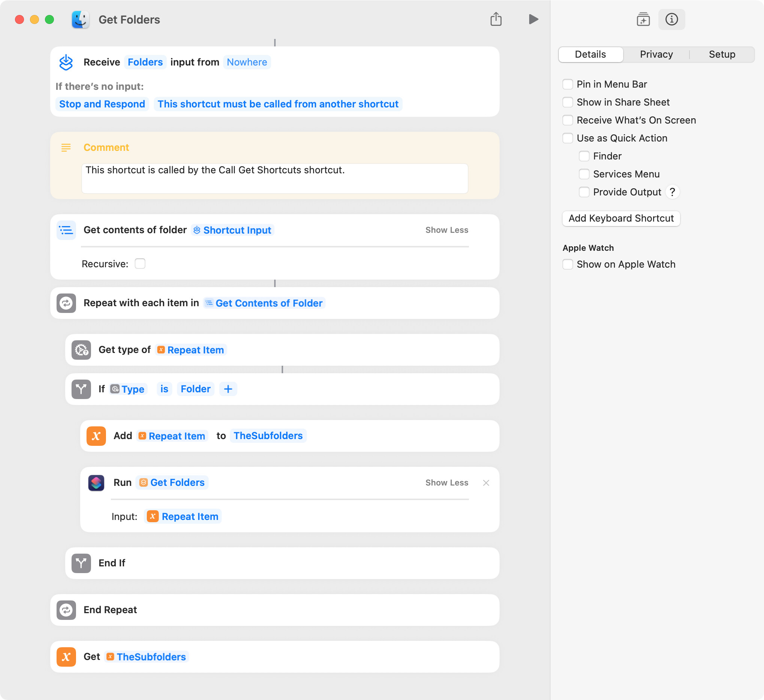Toggle the shortcut details info icon
This screenshot has width=764, height=700.
tap(671, 19)
